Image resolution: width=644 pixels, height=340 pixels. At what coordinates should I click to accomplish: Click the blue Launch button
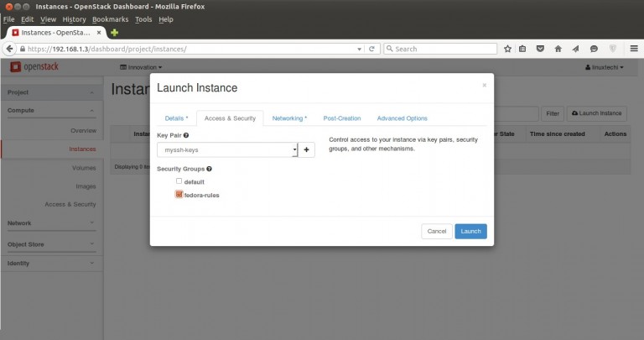470,231
